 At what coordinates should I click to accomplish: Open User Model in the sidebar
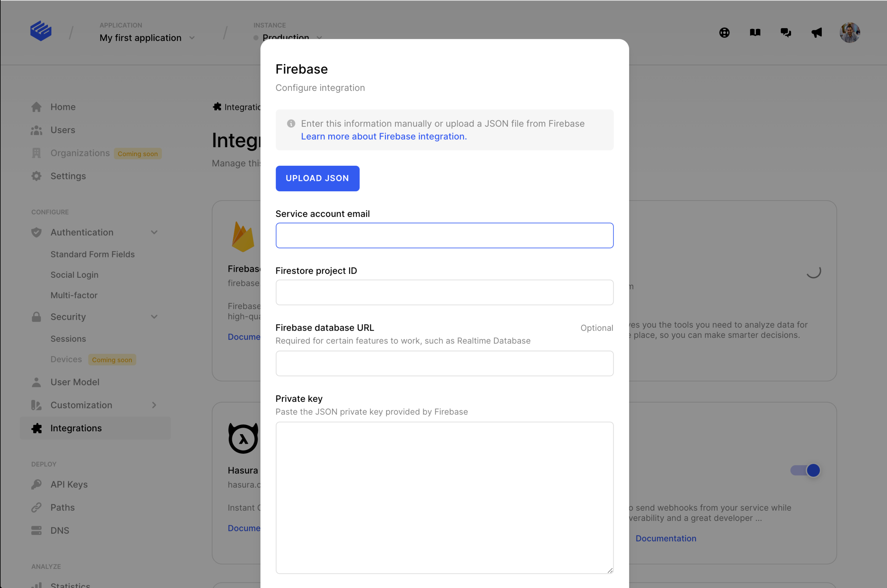(75, 382)
